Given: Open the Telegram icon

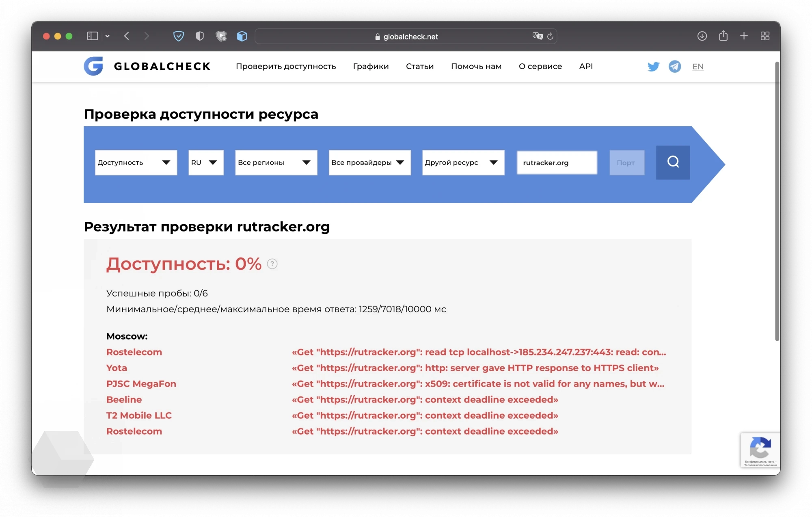Looking at the screenshot, I should coord(675,66).
